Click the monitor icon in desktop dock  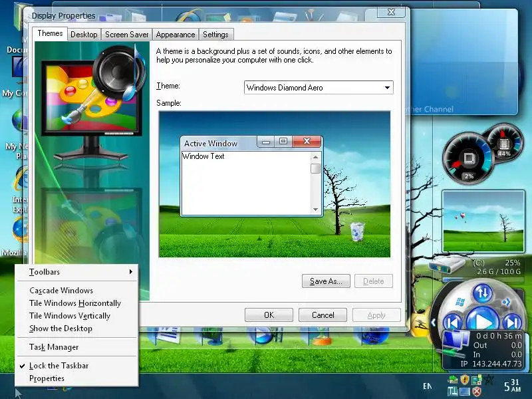(212, 336)
